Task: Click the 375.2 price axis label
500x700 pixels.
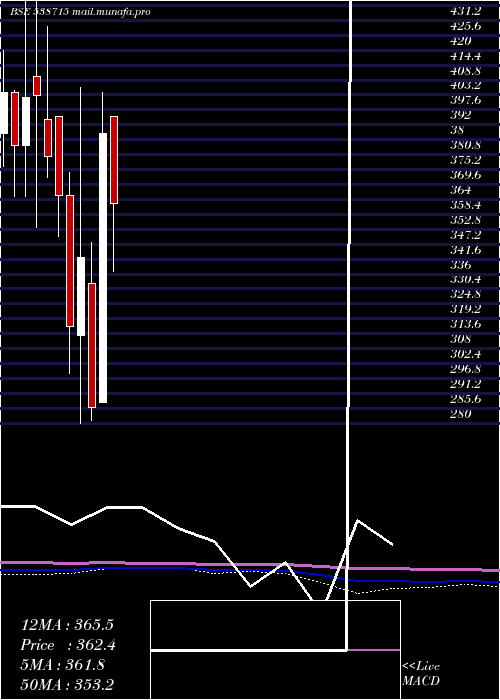Action: coord(465,161)
